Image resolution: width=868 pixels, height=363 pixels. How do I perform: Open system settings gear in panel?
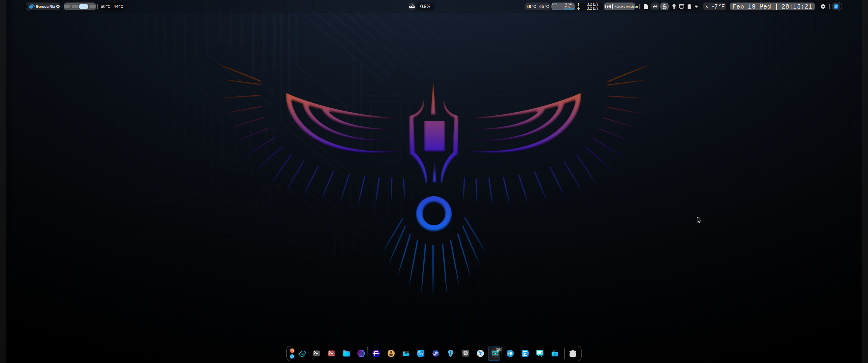pos(823,6)
